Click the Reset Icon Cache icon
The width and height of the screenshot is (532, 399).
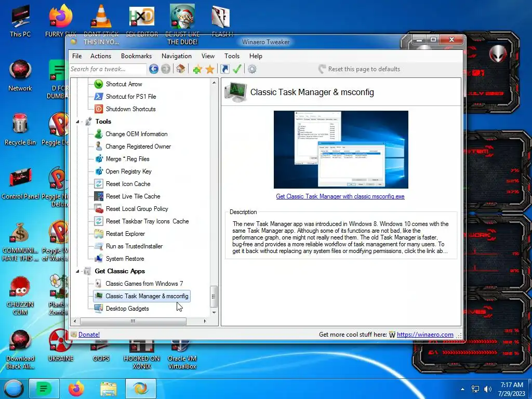click(98, 184)
